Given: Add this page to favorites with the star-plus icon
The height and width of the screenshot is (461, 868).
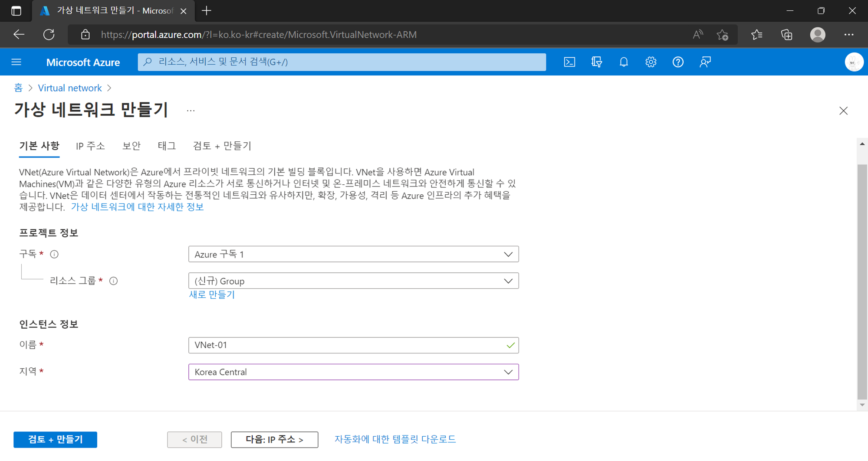Looking at the screenshot, I should [x=723, y=35].
